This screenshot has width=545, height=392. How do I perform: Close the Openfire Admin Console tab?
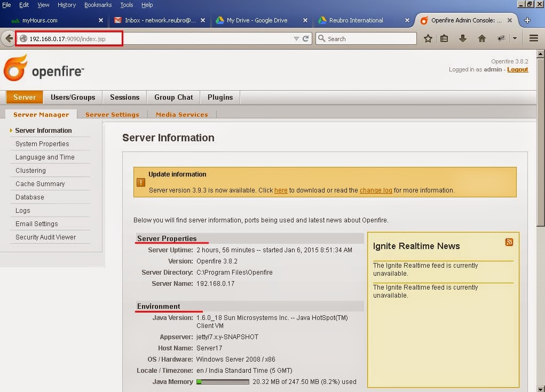(x=510, y=20)
